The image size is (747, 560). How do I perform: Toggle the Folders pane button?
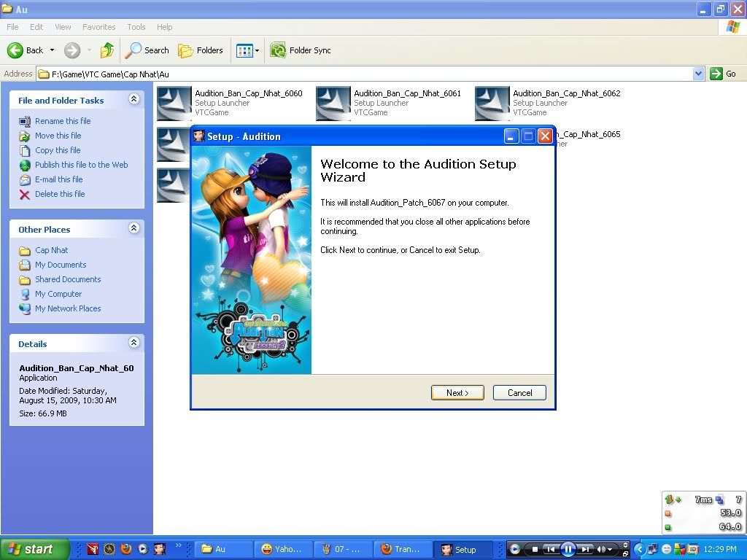coord(200,50)
